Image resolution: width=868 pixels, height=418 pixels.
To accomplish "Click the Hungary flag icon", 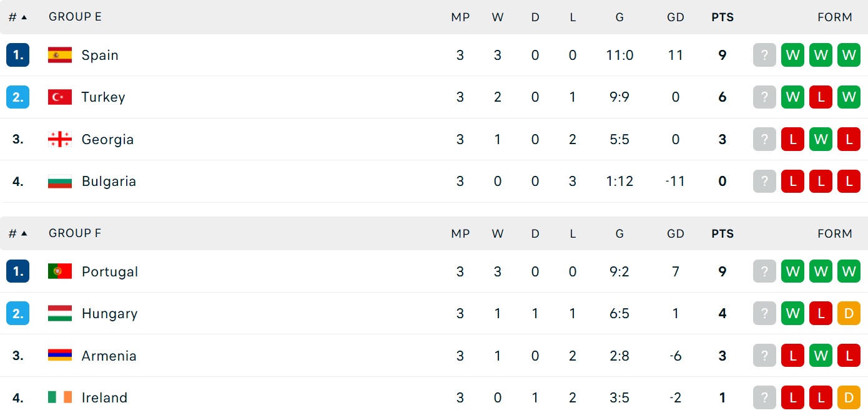I will (x=60, y=313).
